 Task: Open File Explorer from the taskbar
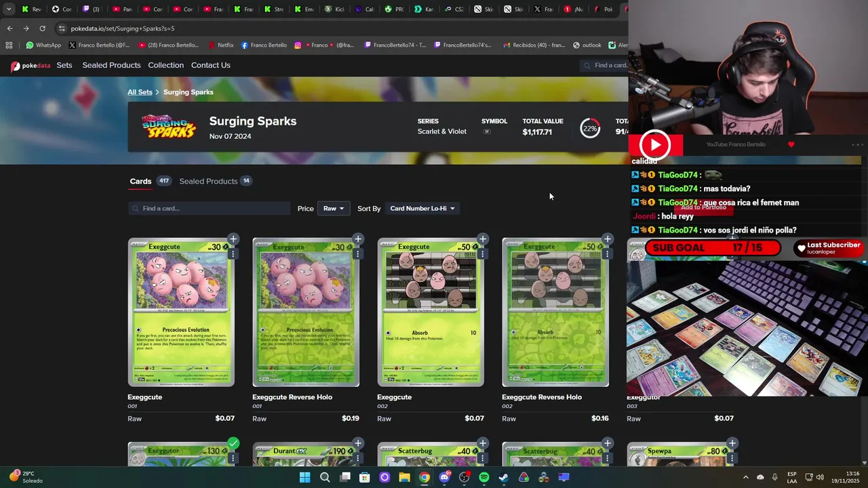(404, 477)
